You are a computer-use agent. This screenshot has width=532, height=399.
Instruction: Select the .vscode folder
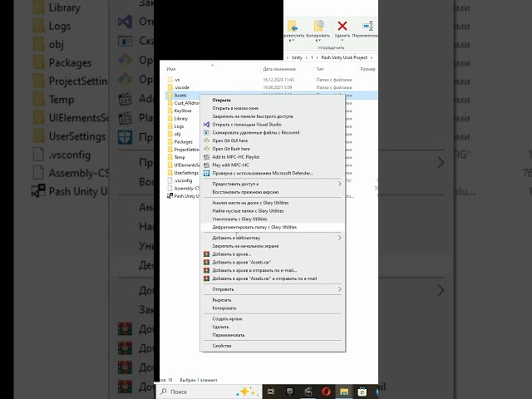point(178,87)
